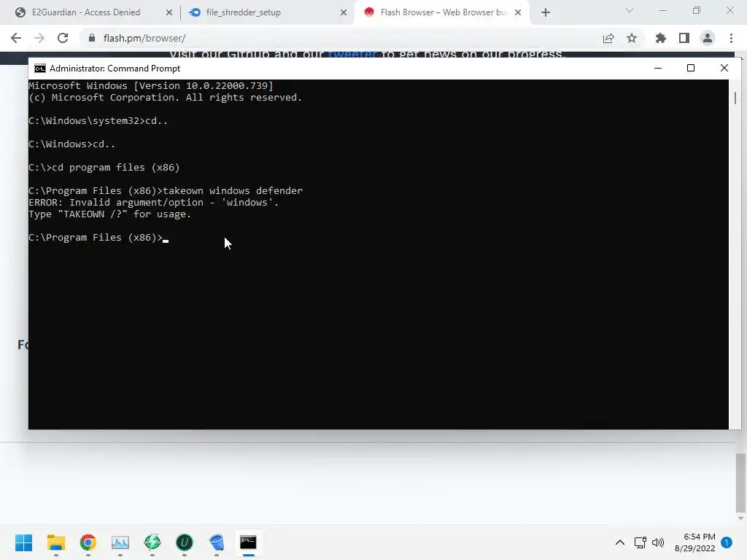Screen dimensions: 747x560
Task: Minimize the Chrome window
Action: [662, 10]
